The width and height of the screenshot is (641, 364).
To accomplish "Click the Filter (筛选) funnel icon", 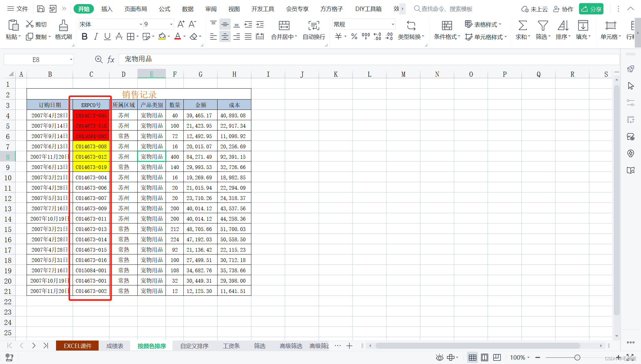I will click(542, 26).
